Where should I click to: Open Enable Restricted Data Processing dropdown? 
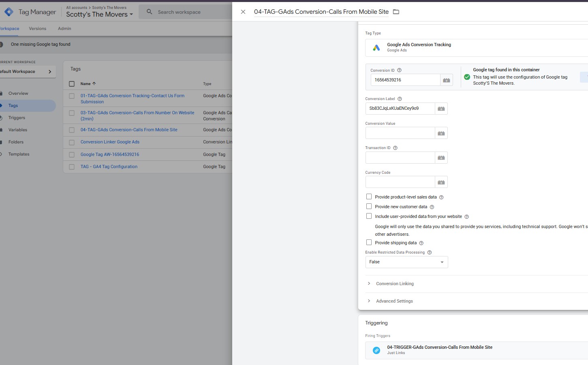[406, 262]
